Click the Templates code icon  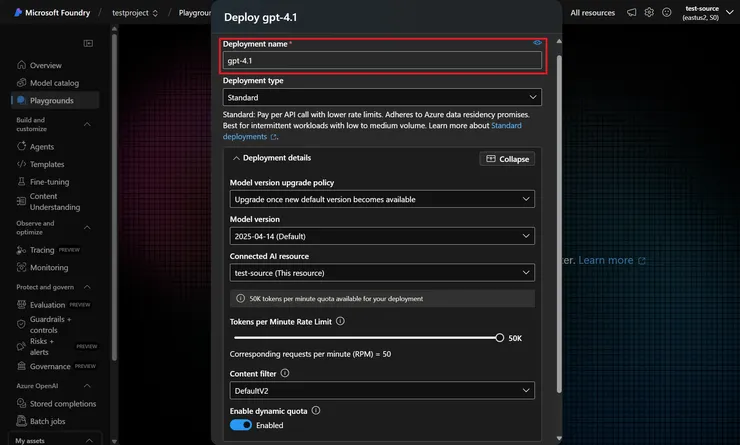pyautogui.click(x=21, y=164)
